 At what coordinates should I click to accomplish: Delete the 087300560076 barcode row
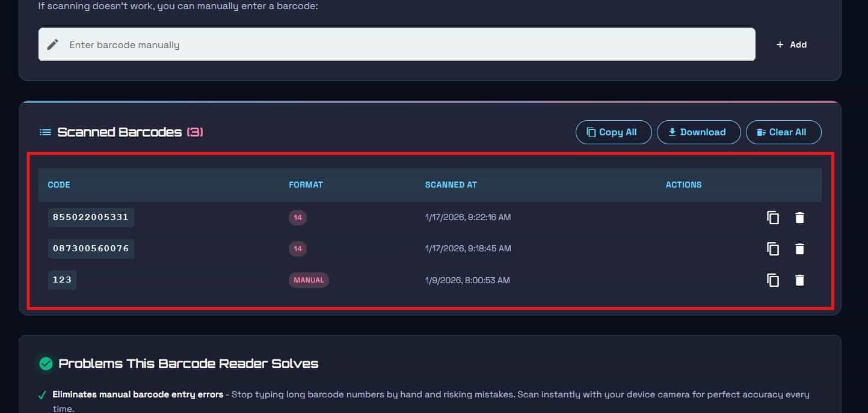[x=799, y=249]
